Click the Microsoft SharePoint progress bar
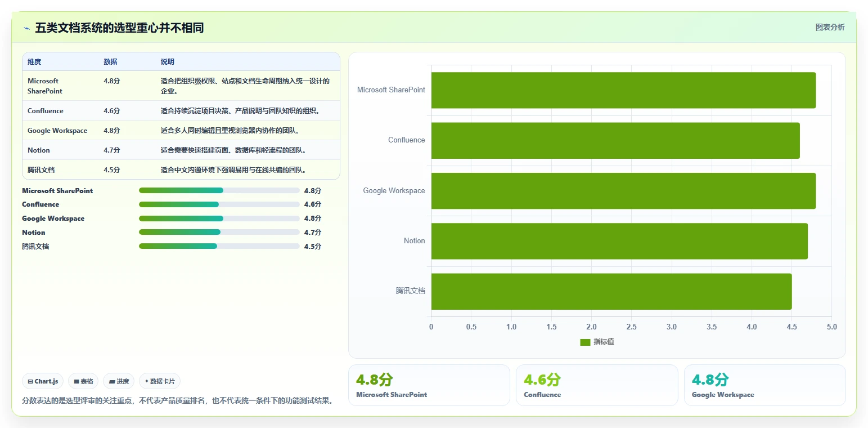868x428 pixels. click(219, 190)
